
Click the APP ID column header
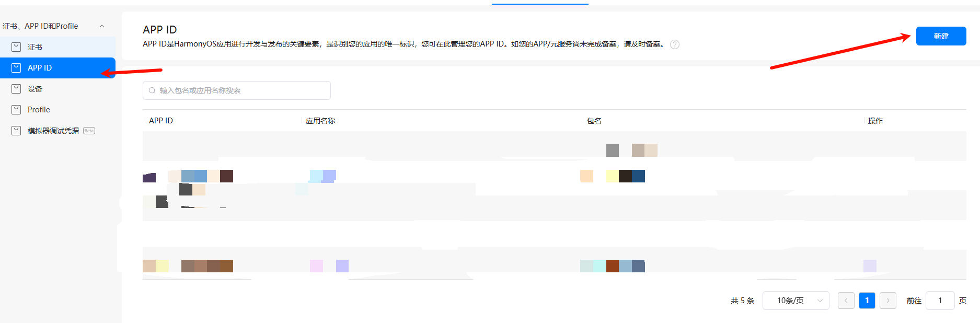(161, 121)
